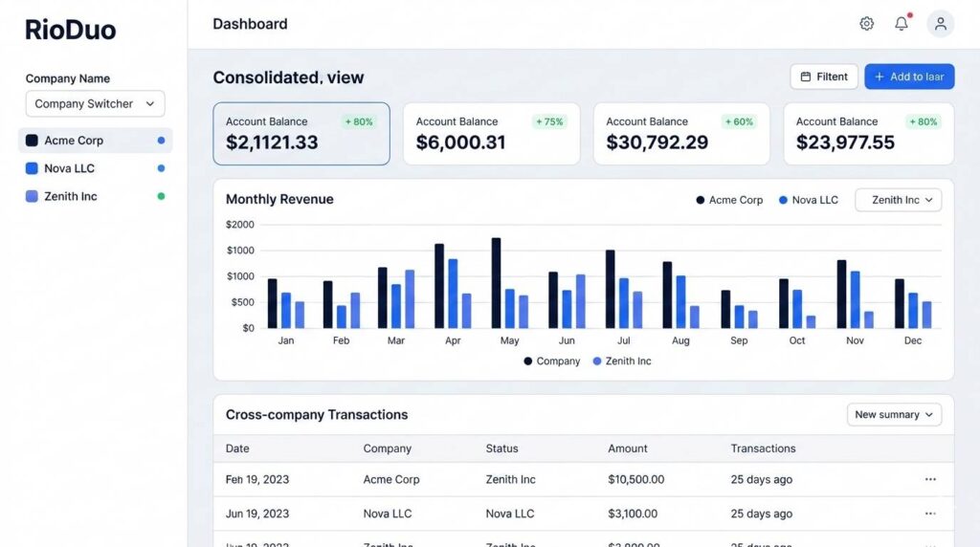Open the New summary dropdown
Viewport: 980px width, 547px height.
(x=894, y=415)
